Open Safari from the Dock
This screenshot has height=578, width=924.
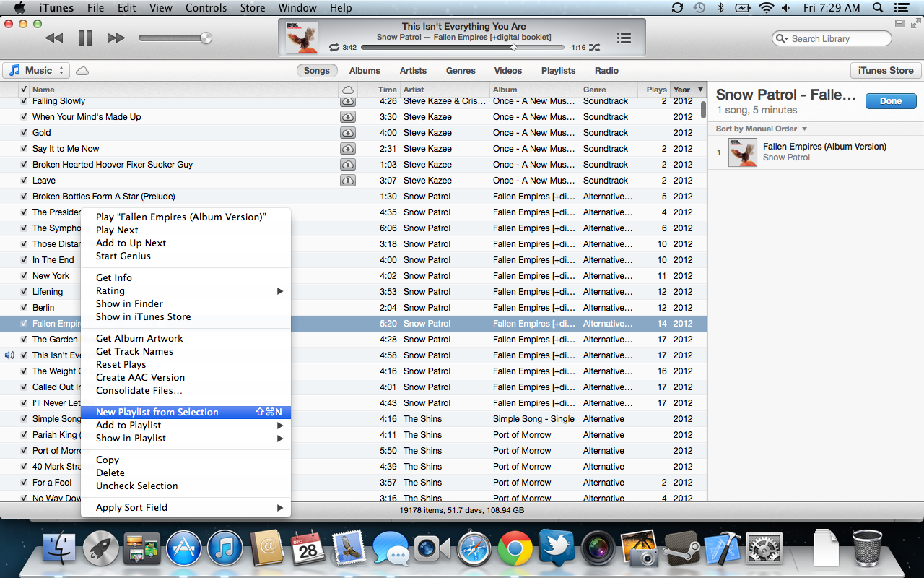click(474, 548)
